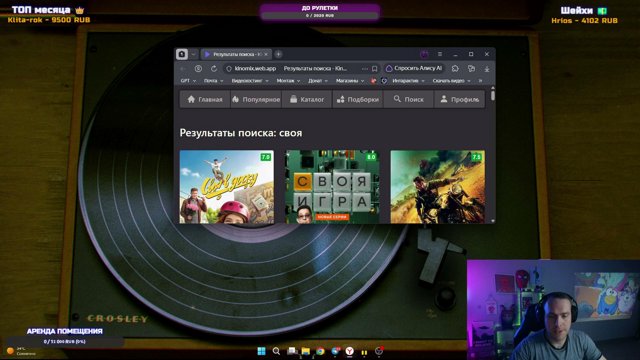The height and width of the screenshot is (360, 640).
Task: Expand the 'Видеохостинг' bookmarks folder
Action: point(250,81)
